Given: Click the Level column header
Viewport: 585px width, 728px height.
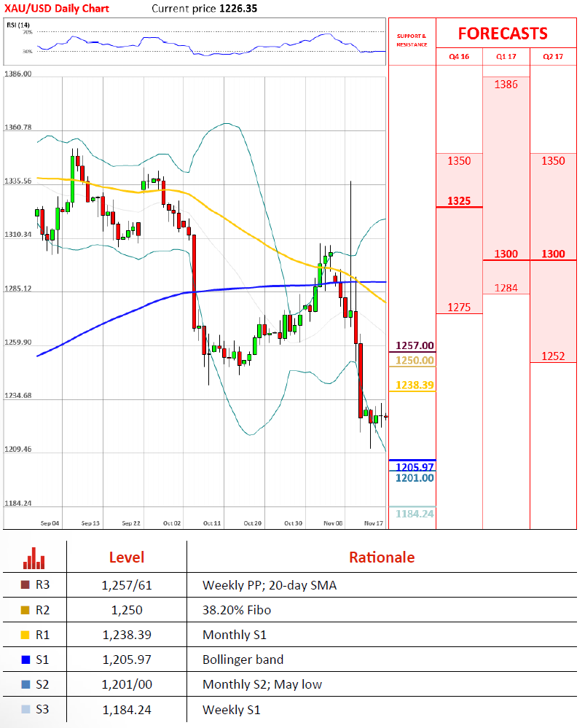Looking at the screenshot, I should pos(127,557).
